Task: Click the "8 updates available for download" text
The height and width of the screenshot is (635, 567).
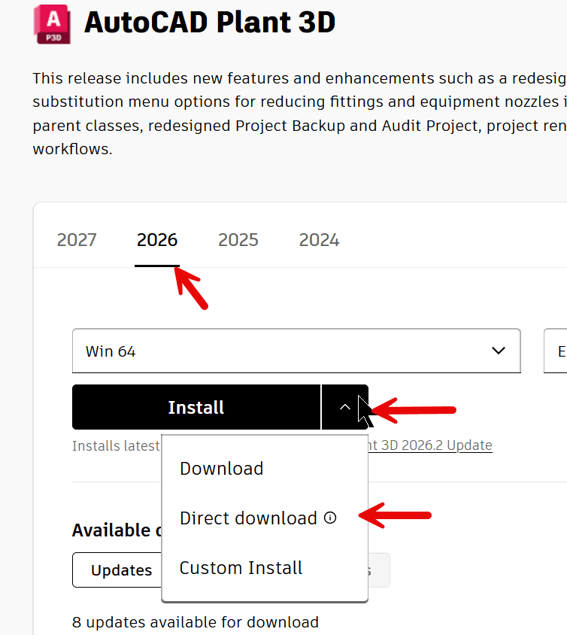Action: point(195,622)
